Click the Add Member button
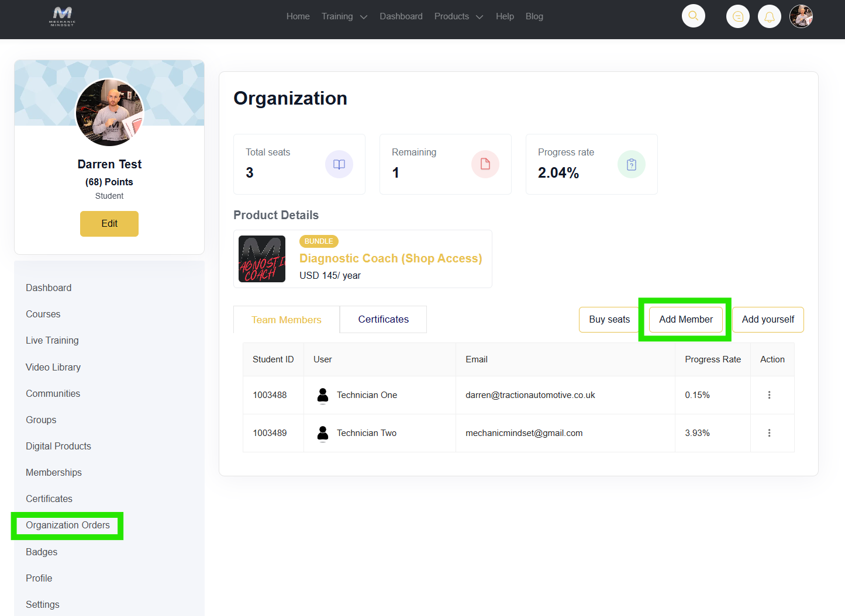The width and height of the screenshot is (845, 616). tap(685, 319)
